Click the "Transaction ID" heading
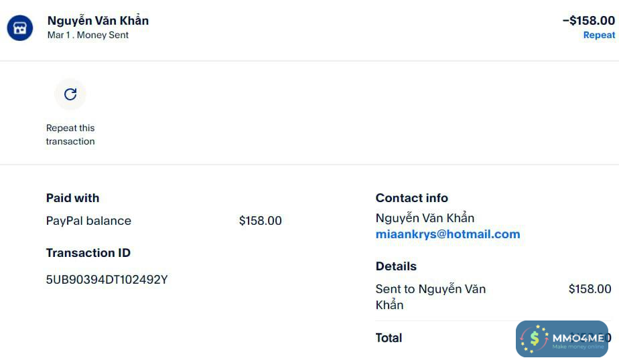Image resolution: width=619 pixels, height=364 pixels. click(x=88, y=253)
